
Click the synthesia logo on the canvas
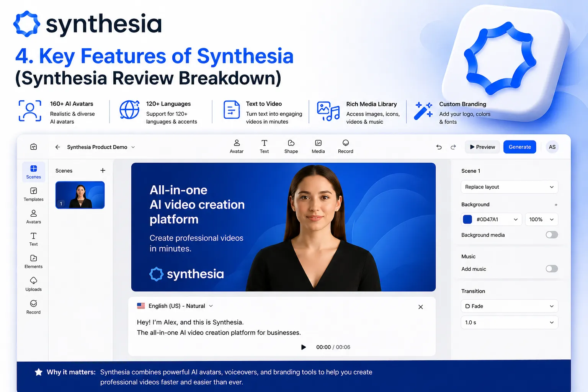[x=187, y=274]
